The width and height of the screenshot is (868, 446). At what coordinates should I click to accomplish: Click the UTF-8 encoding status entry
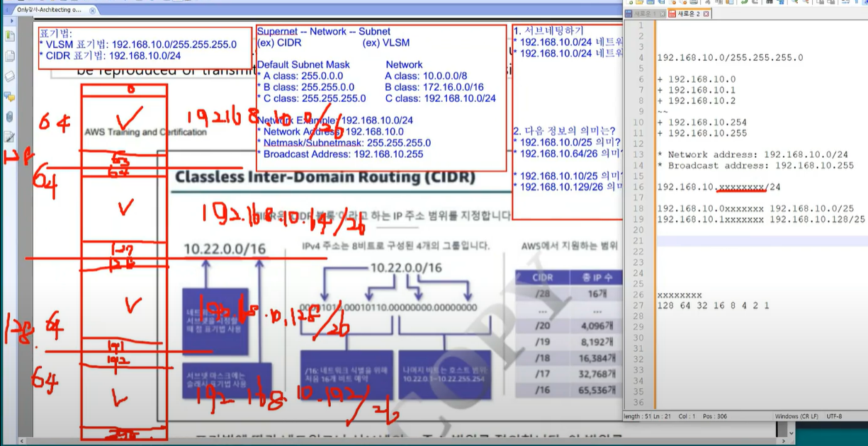[834, 416]
